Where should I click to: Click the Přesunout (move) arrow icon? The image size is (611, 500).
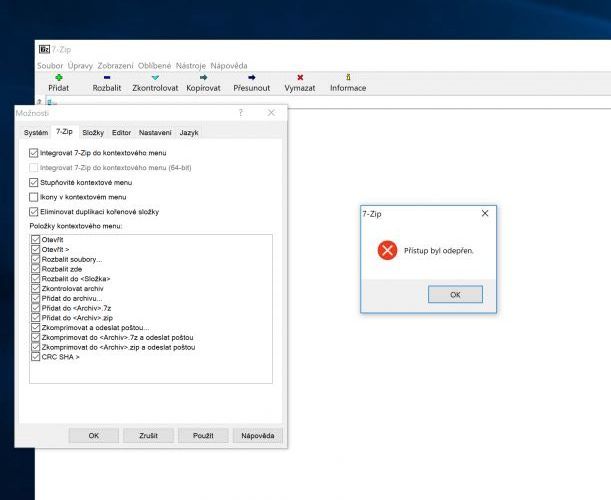pyautogui.click(x=252, y=78)
